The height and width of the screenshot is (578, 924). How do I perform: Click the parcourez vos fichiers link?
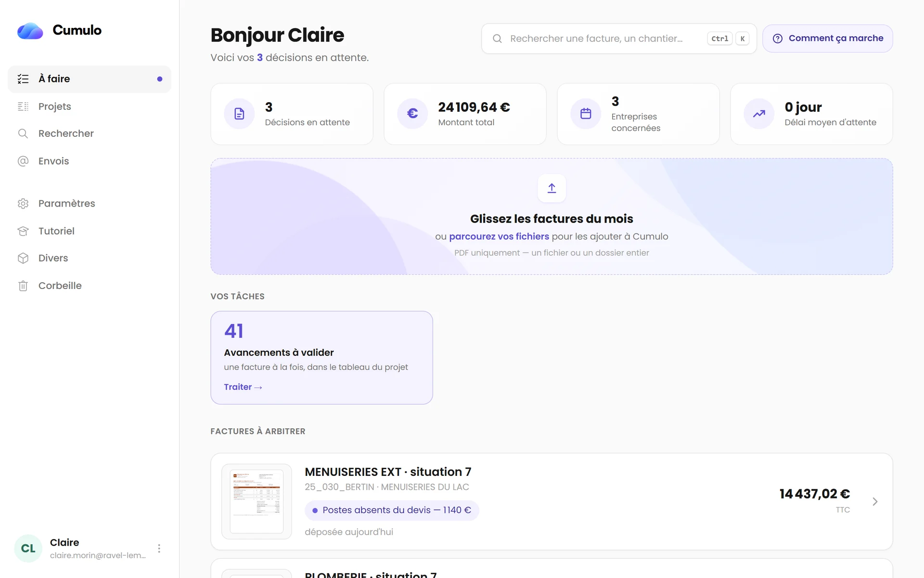499,236
